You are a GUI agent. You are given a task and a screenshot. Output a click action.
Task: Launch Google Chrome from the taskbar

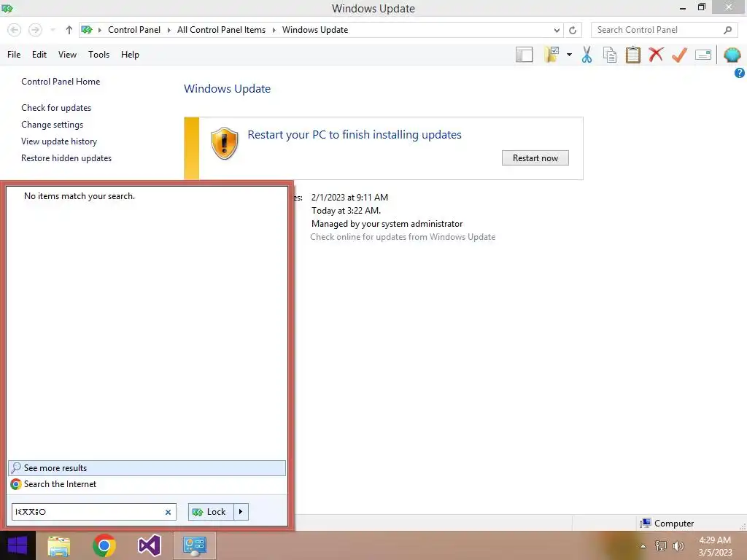tap(104, 545)
